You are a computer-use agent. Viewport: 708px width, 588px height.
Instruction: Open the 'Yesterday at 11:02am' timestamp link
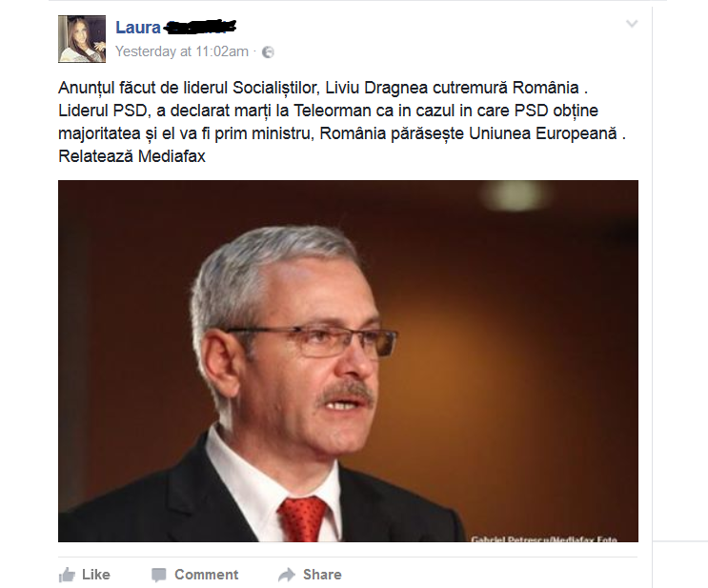tap(181, 51)
